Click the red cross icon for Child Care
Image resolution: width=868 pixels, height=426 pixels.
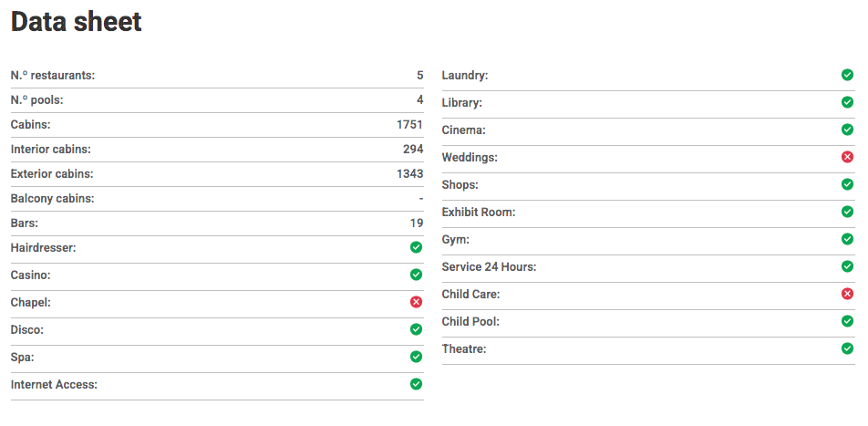coord(847,294)
